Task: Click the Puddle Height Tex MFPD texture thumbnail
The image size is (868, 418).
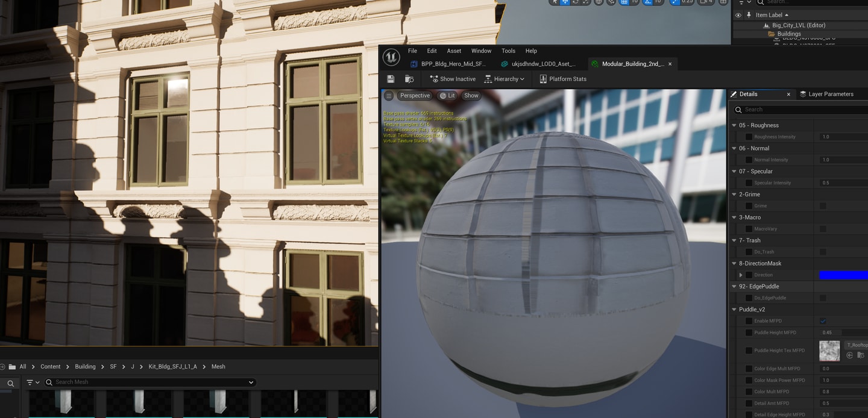Action: pyautogui.click(x=829, y=351)
